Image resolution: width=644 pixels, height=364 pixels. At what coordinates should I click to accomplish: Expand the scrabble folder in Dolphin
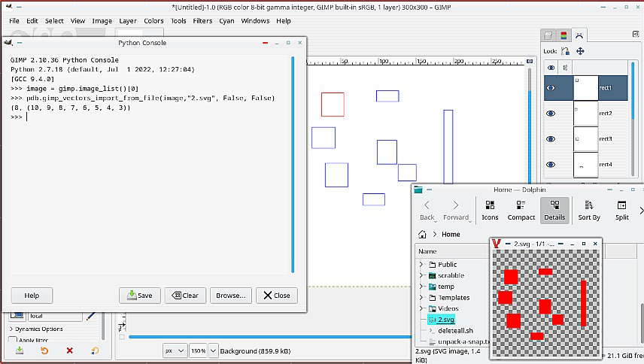pos(421,275)
